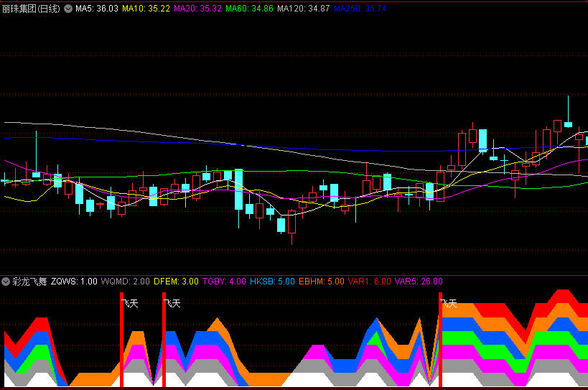
Task: Select the yellow MA10 label
Action: pyautogui.click(x=146, y=9)
